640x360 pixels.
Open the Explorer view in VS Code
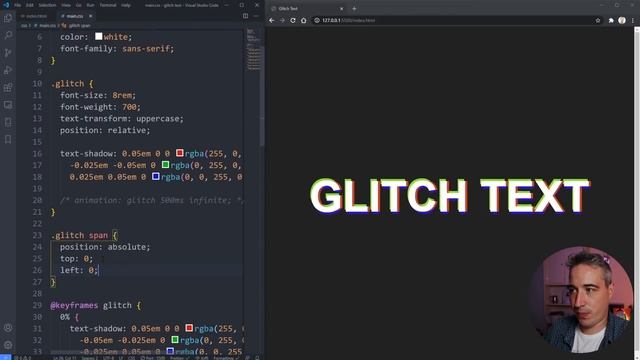(8, 18)
